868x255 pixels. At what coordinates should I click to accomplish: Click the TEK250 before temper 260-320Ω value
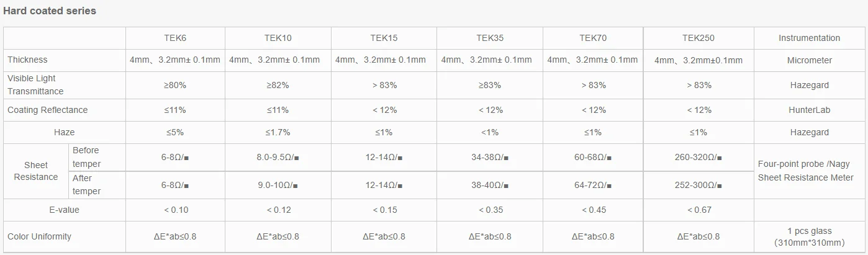coord(698,157)
